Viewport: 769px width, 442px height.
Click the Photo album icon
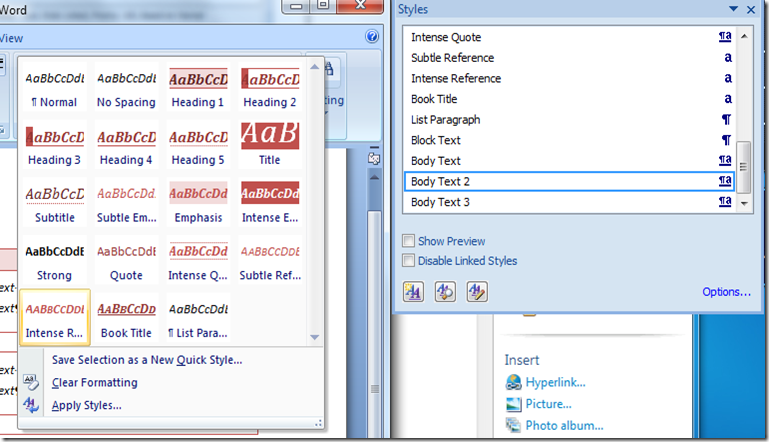click(513, 425)
